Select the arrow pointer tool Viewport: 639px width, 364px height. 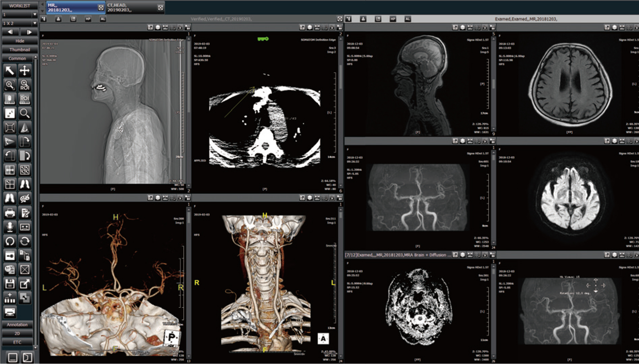10,71
